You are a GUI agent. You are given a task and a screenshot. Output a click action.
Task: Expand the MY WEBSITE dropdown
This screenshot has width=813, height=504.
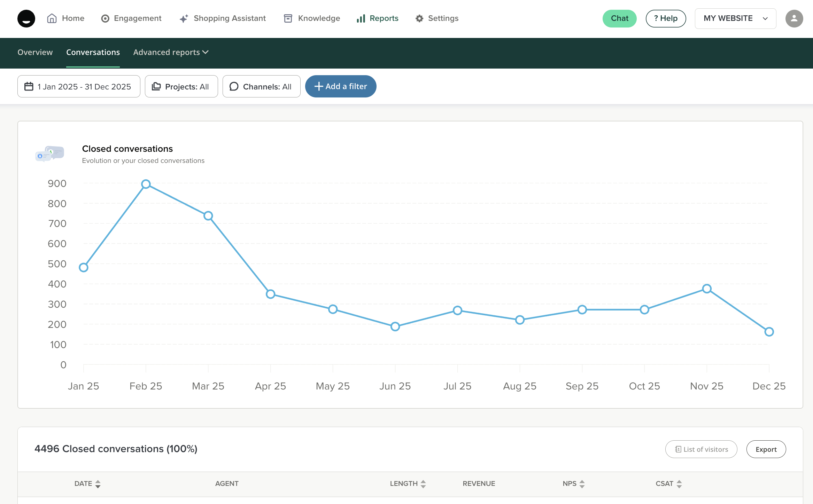click(x=735, y=18)
